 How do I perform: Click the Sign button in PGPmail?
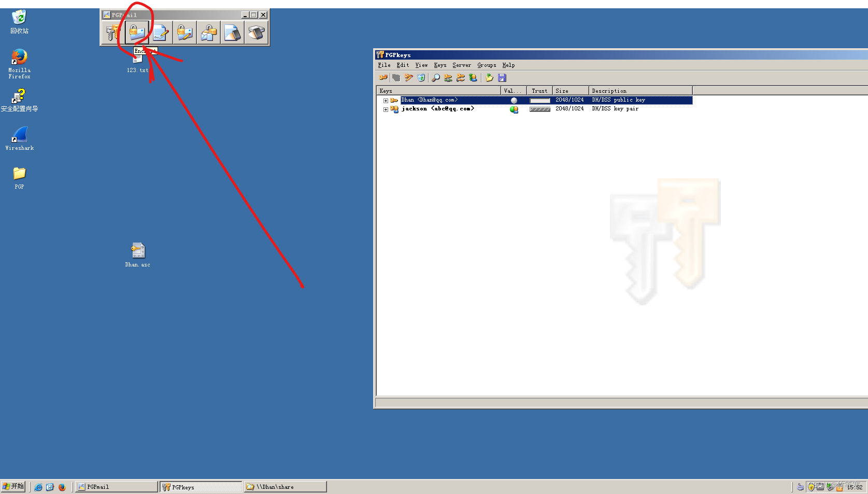point(161,33)
